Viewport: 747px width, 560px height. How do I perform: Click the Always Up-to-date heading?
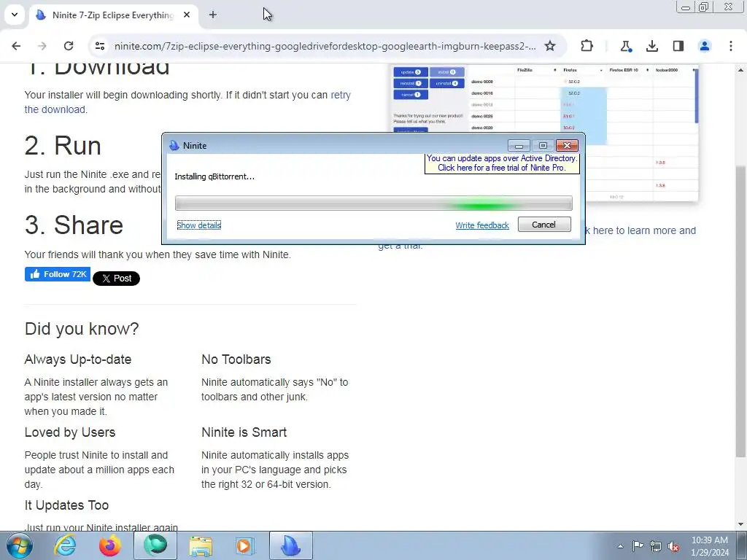(x=77, y=359)
